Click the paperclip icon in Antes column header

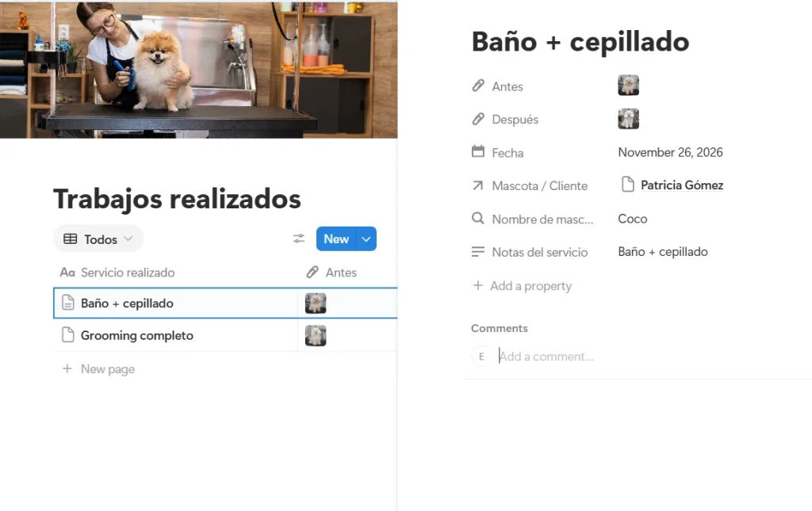pos(312,272)
